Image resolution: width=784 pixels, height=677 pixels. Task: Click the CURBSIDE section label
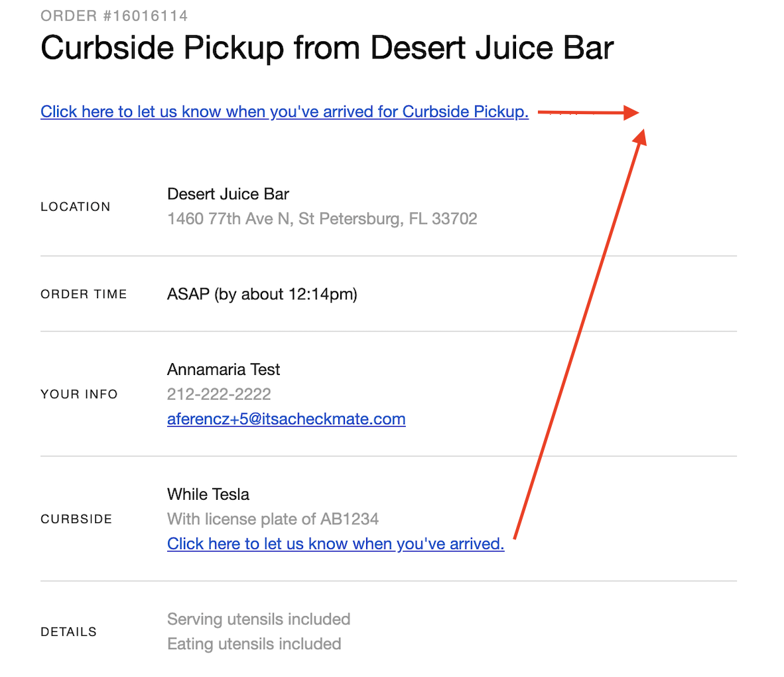pos(76,519)
